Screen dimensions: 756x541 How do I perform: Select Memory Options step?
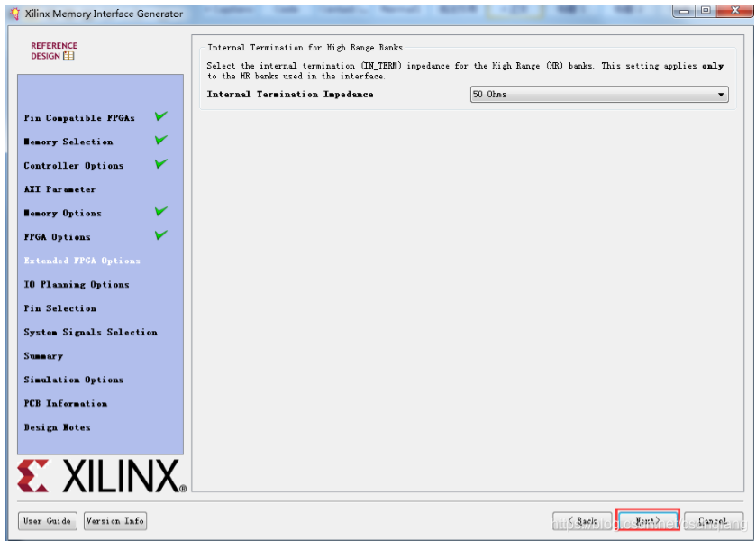[x=63, y=214]
